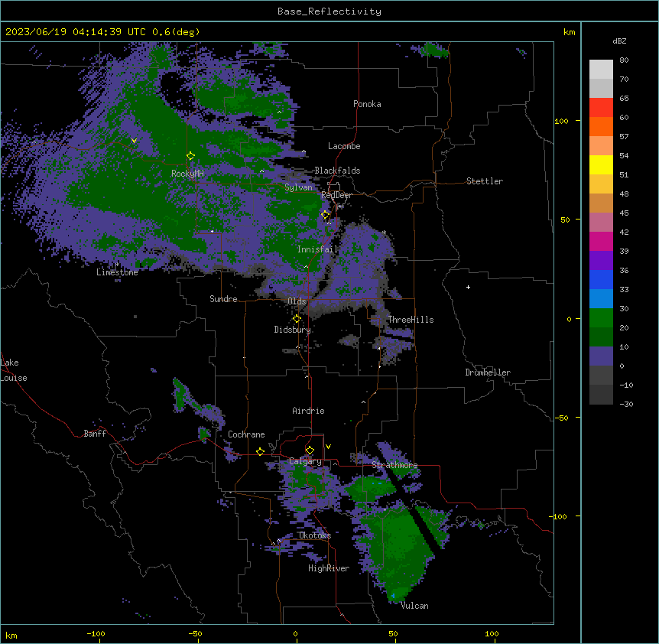The image size is (659, 644).
Task: Pick the magenta 39–42 dBZ legend swatch
Action: click(x=601, y=241)
